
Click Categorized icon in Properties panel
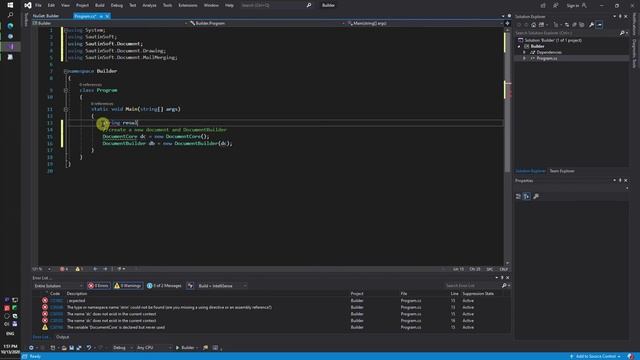(x=518, y=196)
